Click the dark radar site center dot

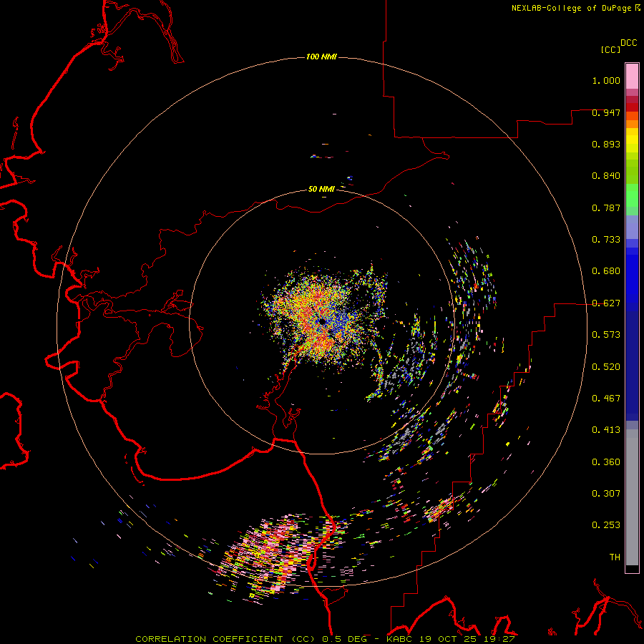(x=321, y=321)
